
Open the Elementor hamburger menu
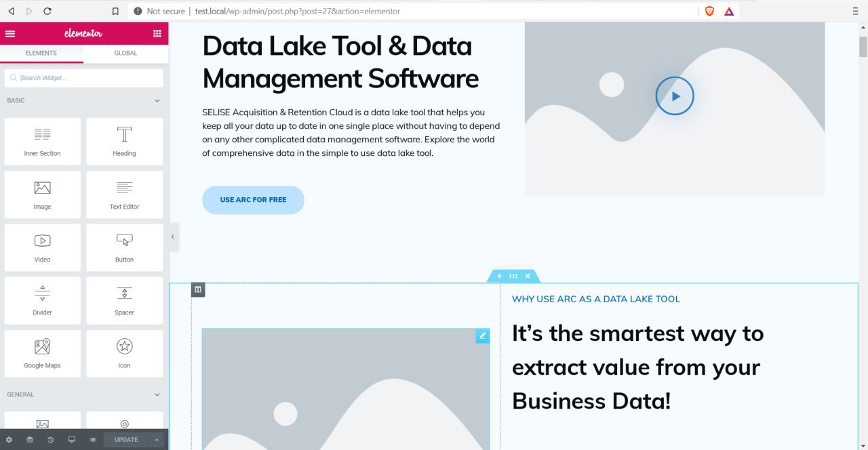[x=10, y=33]
